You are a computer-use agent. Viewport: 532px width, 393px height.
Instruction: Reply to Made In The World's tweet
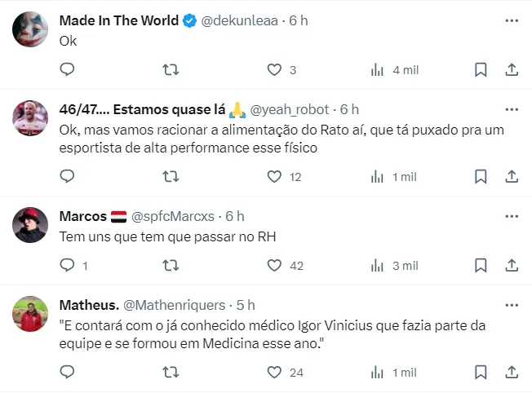(68, 70)
